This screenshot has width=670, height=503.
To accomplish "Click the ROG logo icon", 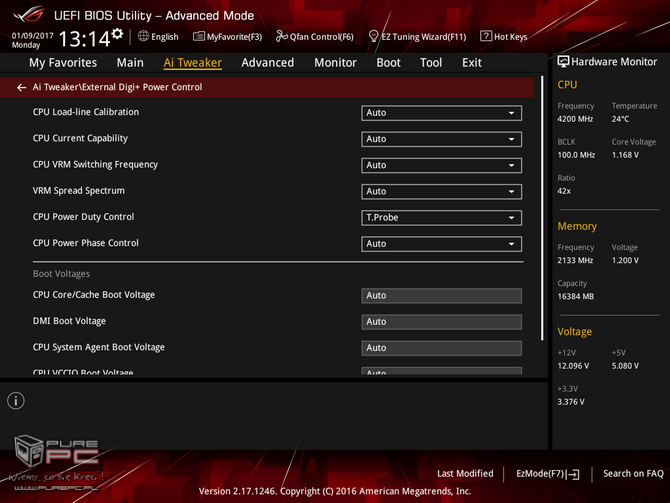I will point(29,15).
